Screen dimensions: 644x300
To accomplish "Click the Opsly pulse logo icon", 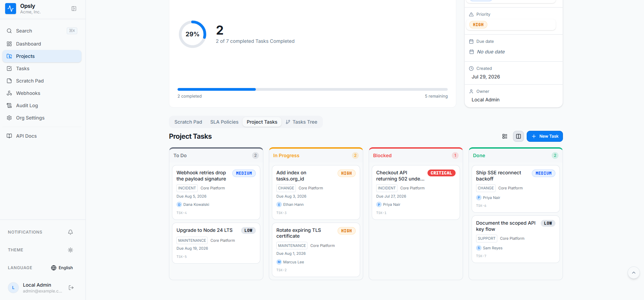I will tap(11, 9).
